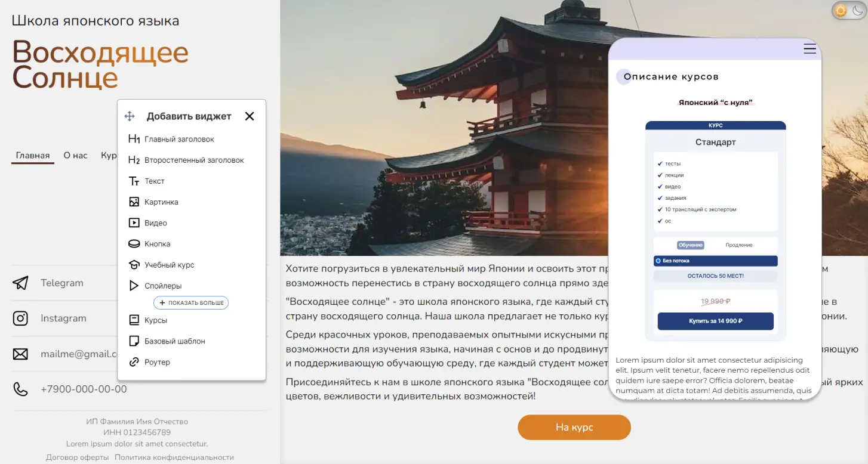The height and width of the screenshot is (464, 868).
Task: Add a "Главный заголовок" H1 widget
Action: point(179,139)
